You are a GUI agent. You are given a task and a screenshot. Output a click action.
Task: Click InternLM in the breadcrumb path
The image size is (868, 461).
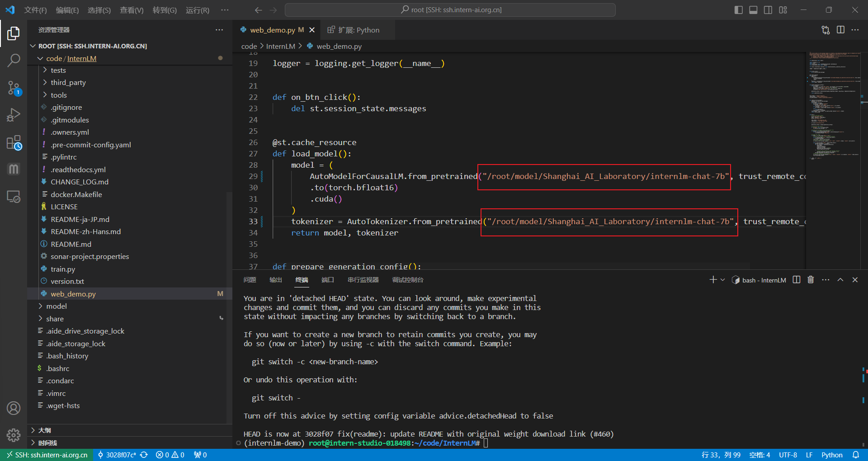pos(280,46)
